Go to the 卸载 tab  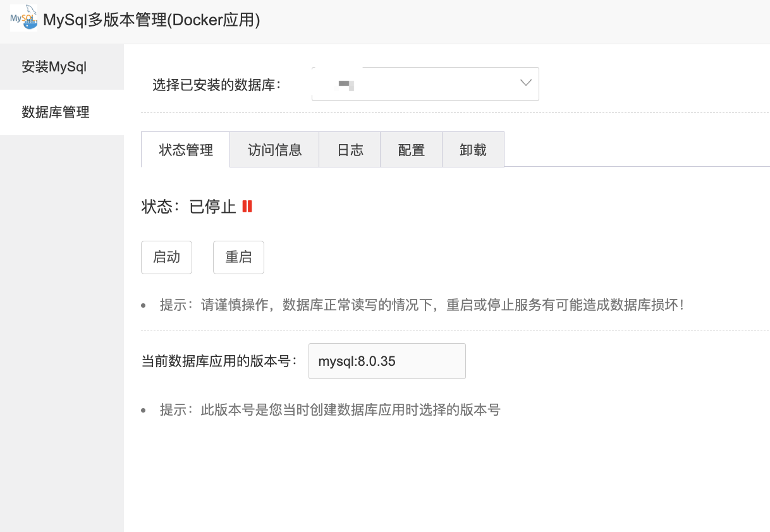(473, 150)
